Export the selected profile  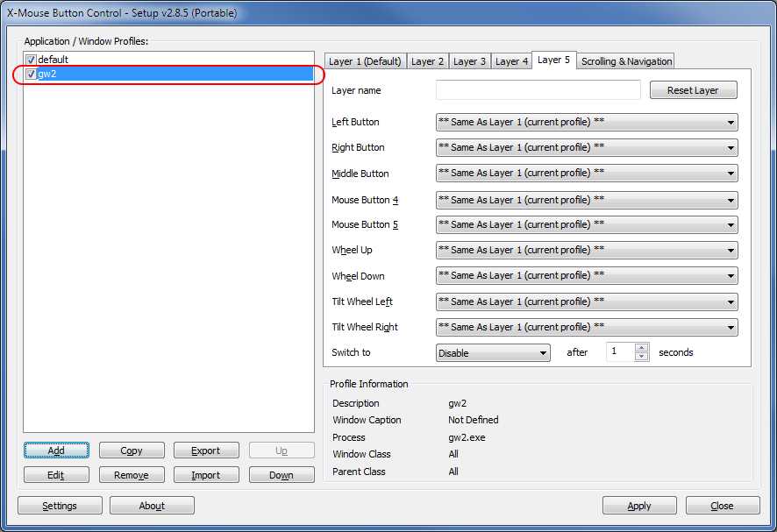point(205,450)
